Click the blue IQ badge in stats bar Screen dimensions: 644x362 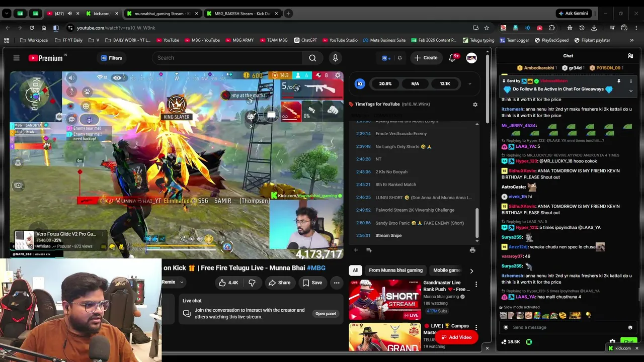(360, 84)
